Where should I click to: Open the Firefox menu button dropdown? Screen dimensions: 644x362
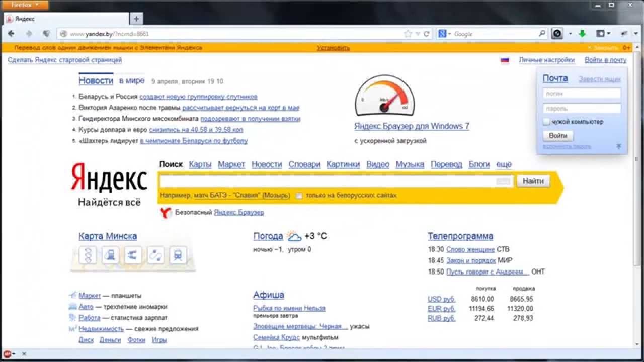click(x=26, y=5)
